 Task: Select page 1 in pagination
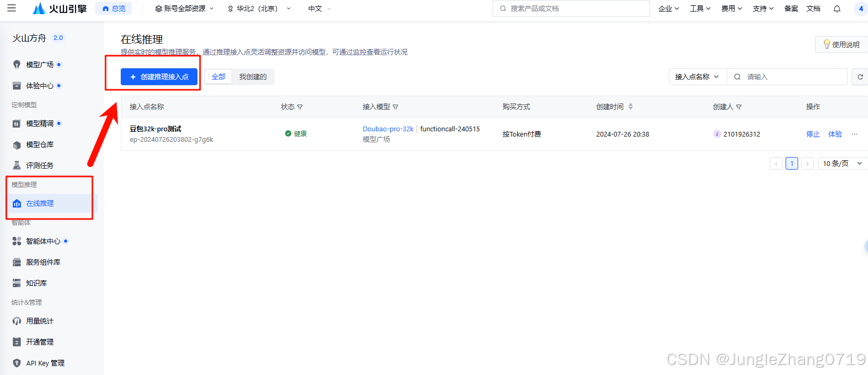pos(792,163)
